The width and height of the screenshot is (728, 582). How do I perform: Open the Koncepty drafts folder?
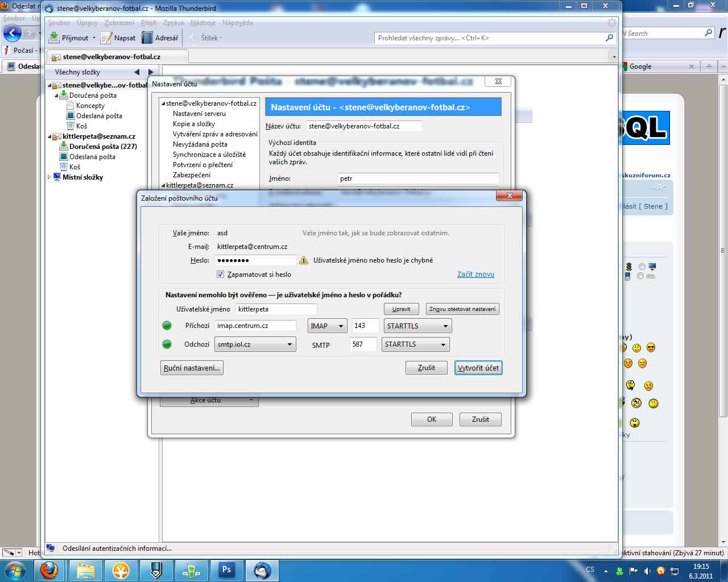(x=90, y=106)
